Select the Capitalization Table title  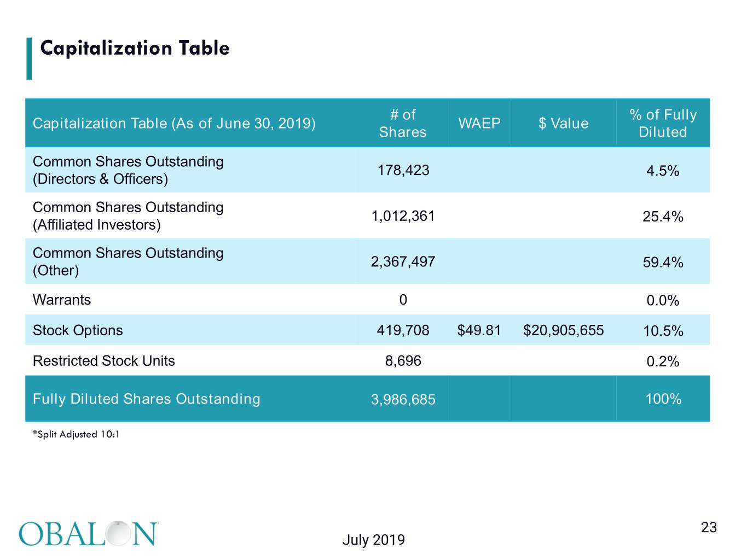click(x=135, y=48)
